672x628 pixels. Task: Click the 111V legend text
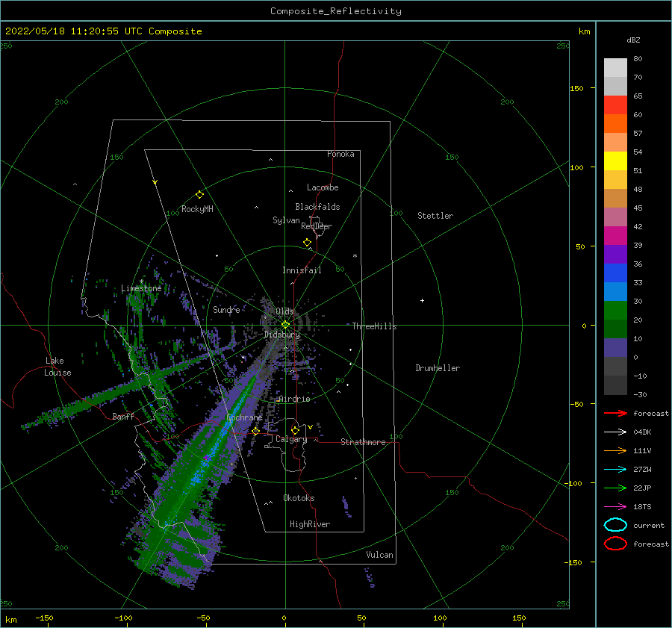(x=642, y=450)
